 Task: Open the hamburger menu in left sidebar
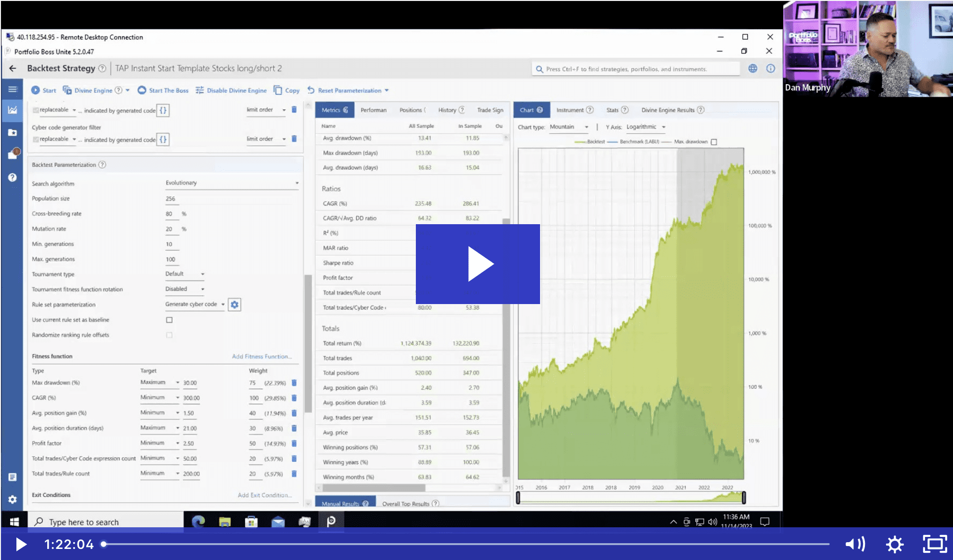[13, 89]
